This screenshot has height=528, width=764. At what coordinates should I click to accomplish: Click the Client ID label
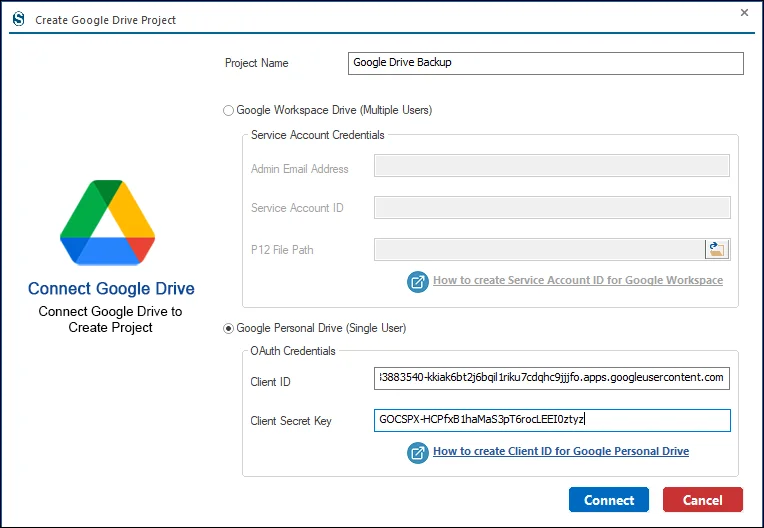pyautogui.click(x=270, y=382)
